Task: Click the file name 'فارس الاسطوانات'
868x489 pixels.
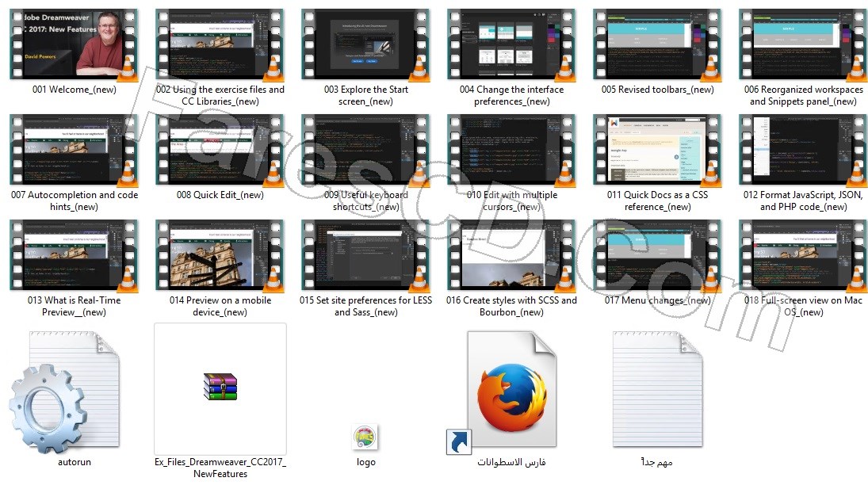Action: [x=511, y=462]
